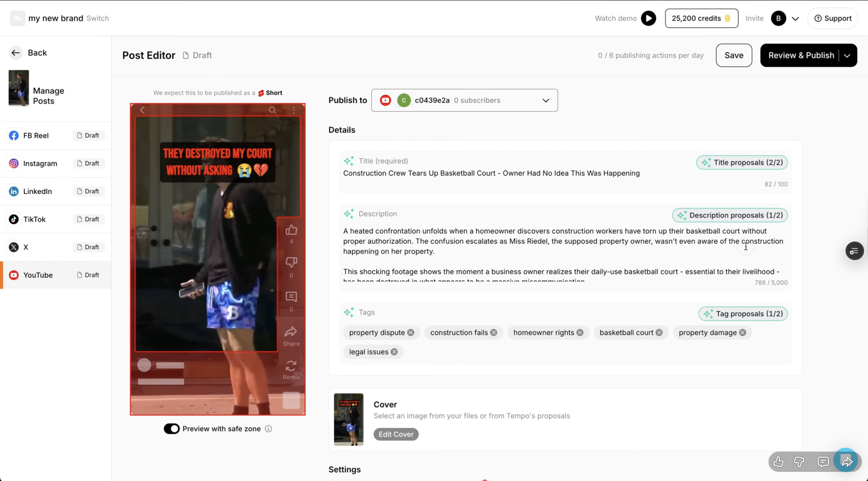This screenshot has width=868, height=481.
Task: Click the Watch demo play icon
Action: tap(648, 18)
